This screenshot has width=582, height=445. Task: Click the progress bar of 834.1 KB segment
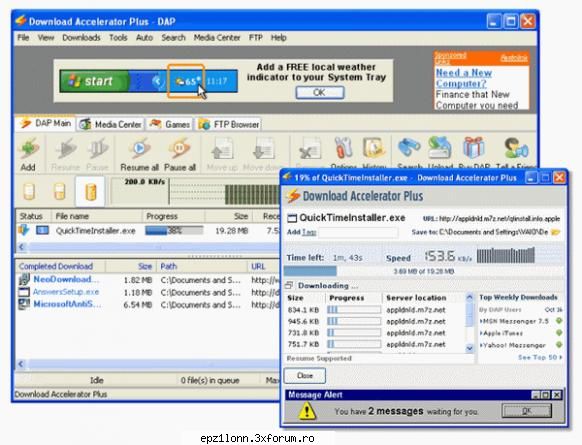click(x=354, y=310)
